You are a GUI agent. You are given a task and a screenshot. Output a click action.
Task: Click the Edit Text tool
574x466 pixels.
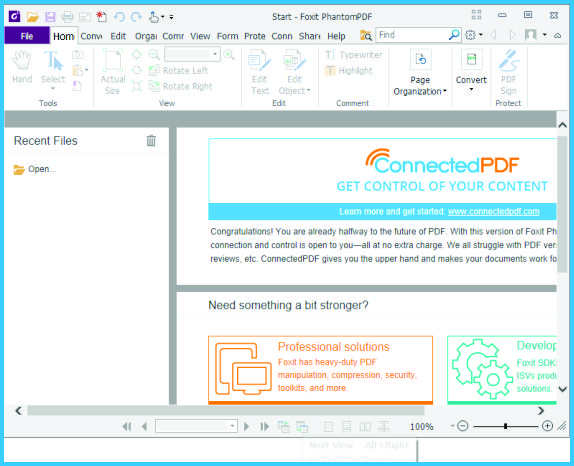(x=260, y=72)
